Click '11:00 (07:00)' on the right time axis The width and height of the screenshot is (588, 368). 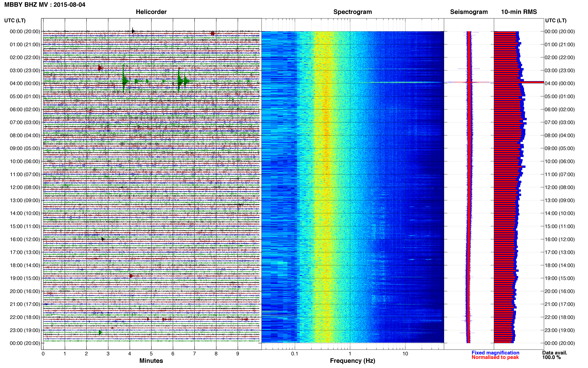tap(560, 174)
